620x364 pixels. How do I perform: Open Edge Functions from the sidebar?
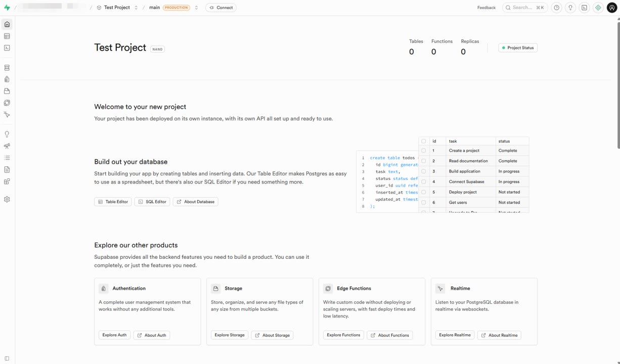pos(7,103)
